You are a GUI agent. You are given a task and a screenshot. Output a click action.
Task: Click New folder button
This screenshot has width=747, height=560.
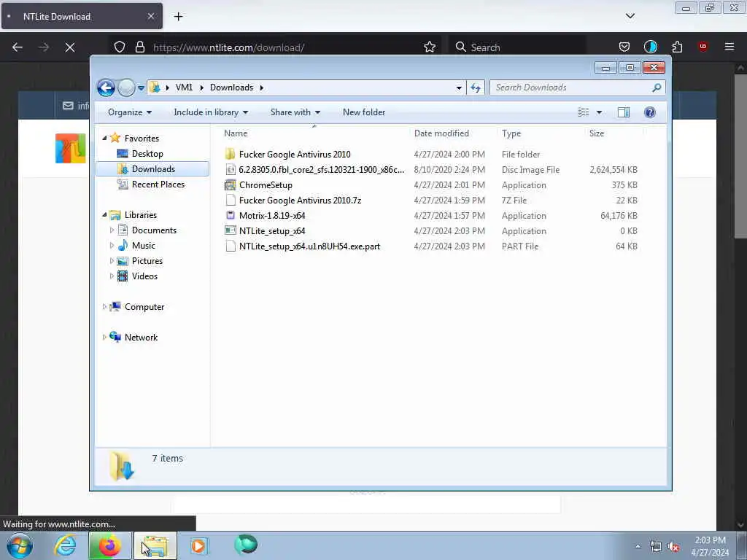364,112
